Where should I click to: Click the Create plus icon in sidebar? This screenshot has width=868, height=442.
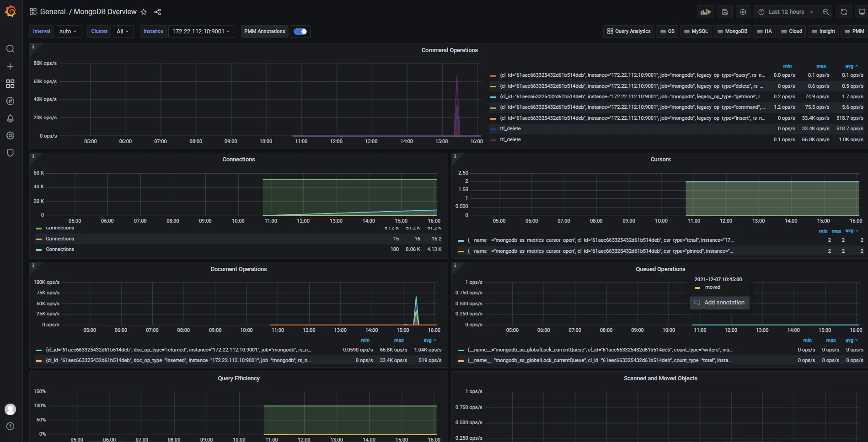coord(10,66)
